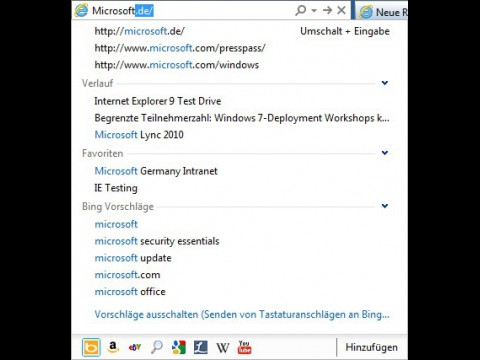This screenshot has width=480, height=360.
Task: Click the Stop X icon in address bar
Action: [x=341, y=10]
